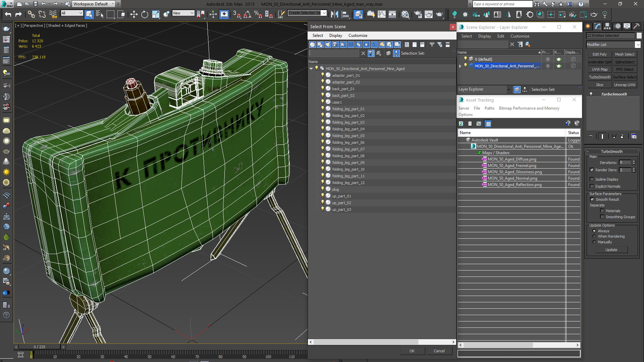The width and height of the screenshot is (644, 362).
Task: Open Bitmap Performance and Memory menu
Action: [x=529, y=108]
